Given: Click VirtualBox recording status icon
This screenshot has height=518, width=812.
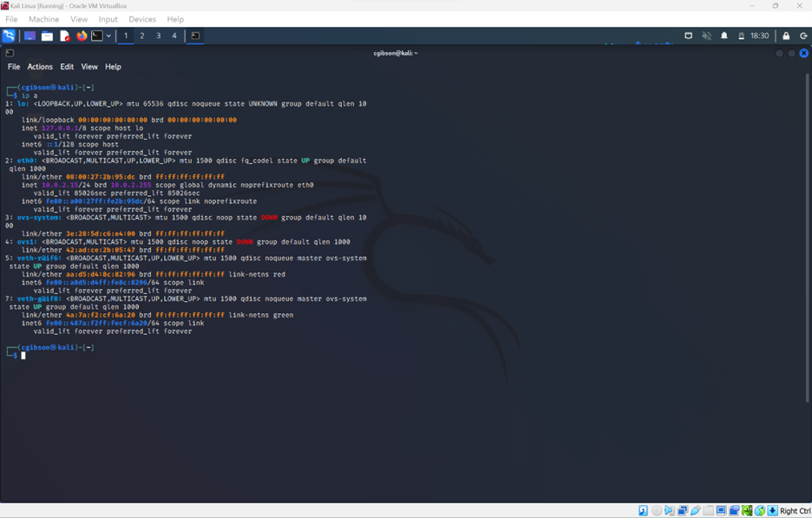Looking at the screenshot, I should pyautogui.click(x=734, y=511).
